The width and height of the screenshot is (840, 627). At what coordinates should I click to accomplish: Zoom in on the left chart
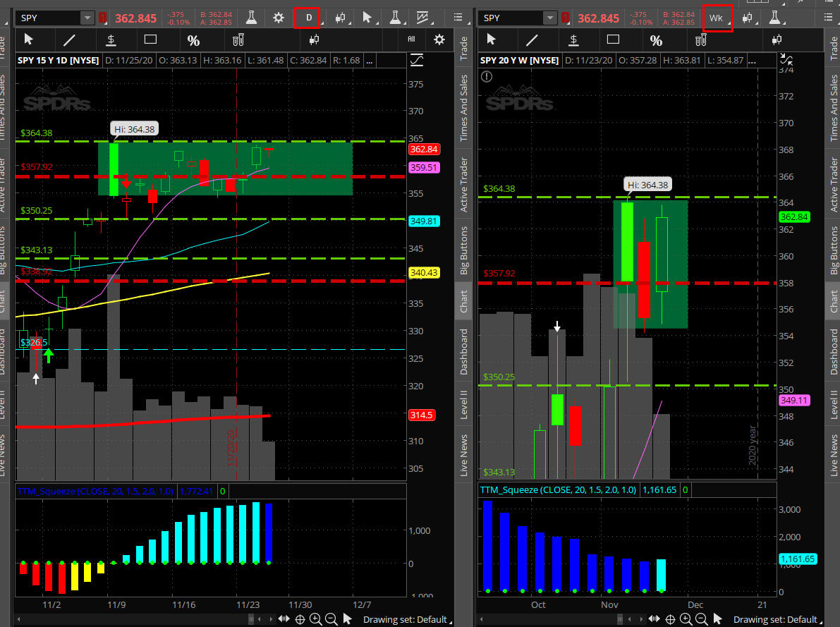pyautogui.click(x=315, y=619)
